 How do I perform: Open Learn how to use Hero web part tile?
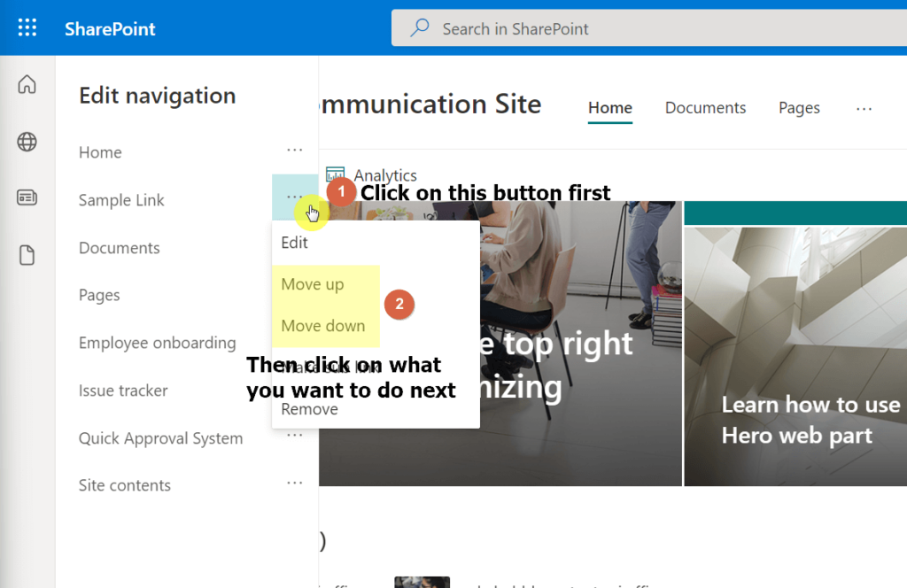pyautogui.click(x=795, y=356)
